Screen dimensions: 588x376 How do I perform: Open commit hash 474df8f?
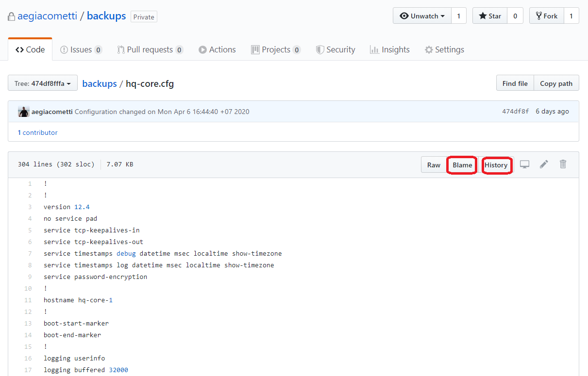tap(516, 112)
